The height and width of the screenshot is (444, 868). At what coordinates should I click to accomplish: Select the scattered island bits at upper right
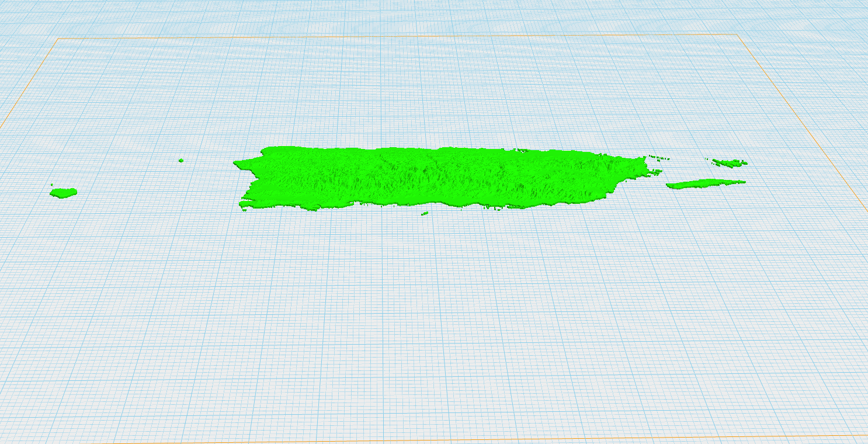(660, 158)
